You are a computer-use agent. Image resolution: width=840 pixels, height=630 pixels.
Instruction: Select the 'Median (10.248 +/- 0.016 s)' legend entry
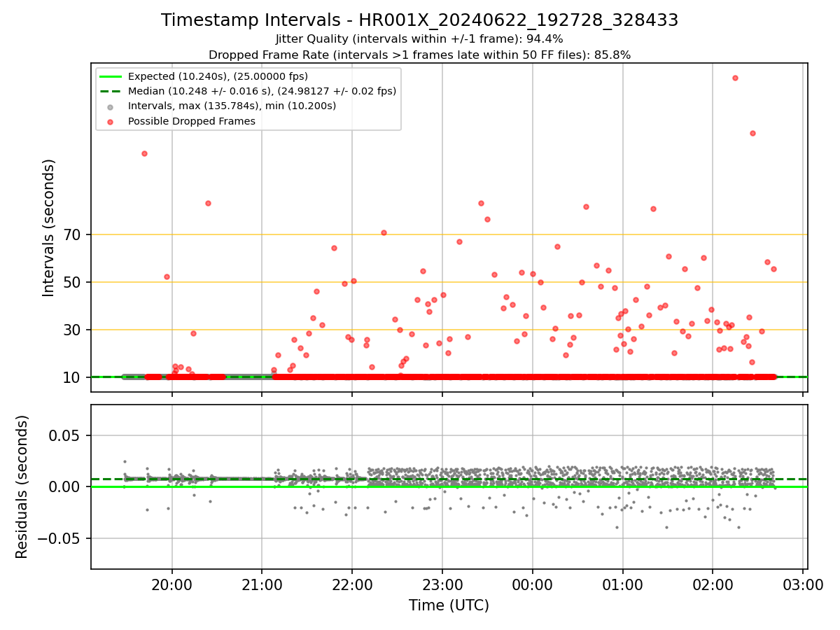point(262,91)
